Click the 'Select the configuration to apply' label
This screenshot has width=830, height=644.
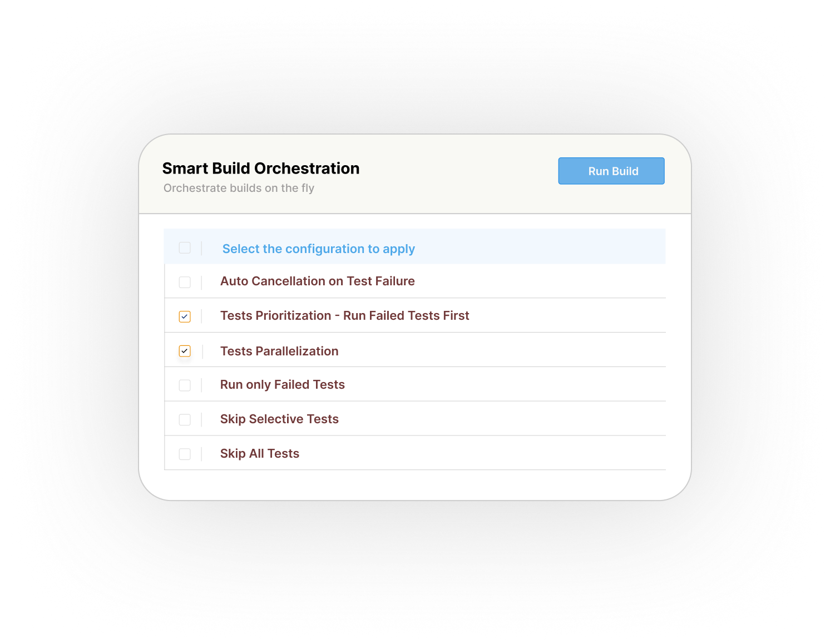tap(318, 249)
